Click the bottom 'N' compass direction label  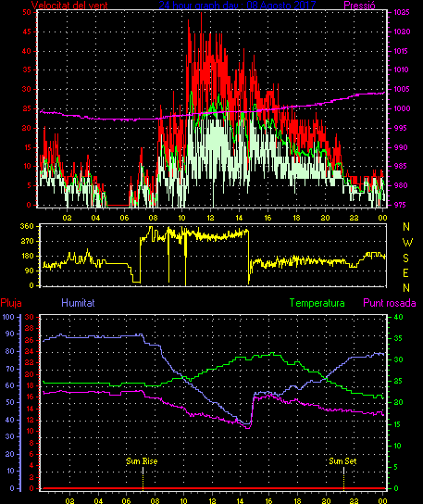[x=406, y=288]
